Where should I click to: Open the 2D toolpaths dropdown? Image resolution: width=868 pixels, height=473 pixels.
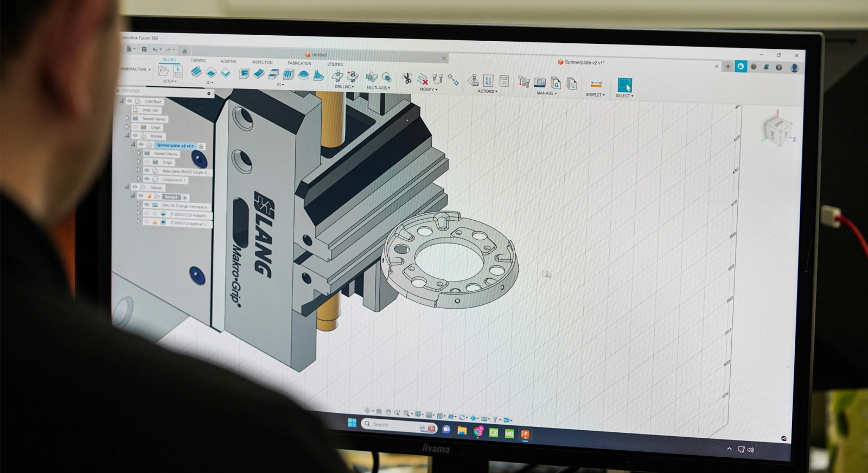click(x=209, y=83)
